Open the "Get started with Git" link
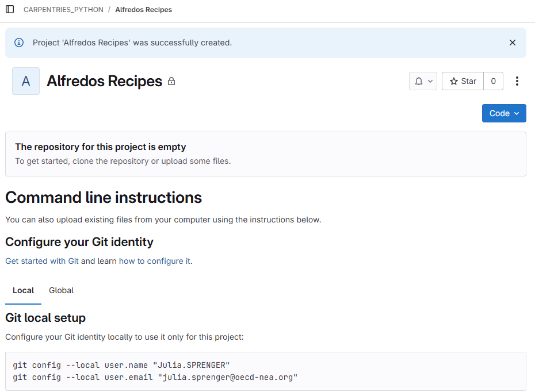Screen dimensions: 535x392 [x=41, y=261]
